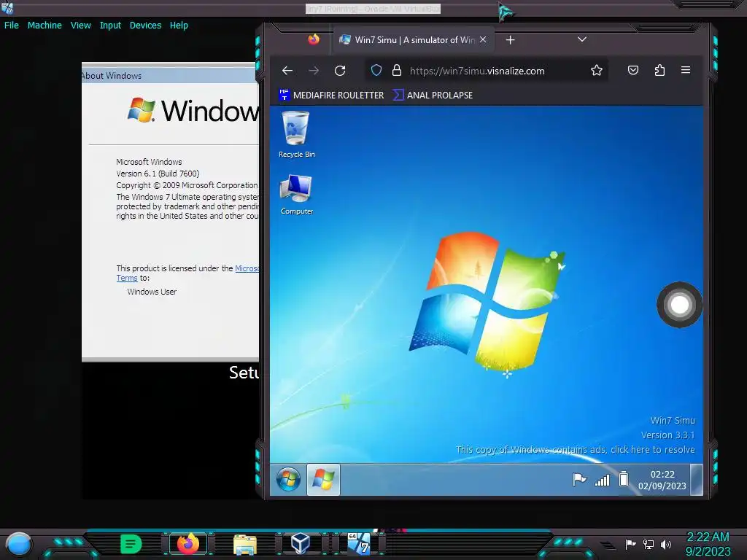Viewport: 747px width, 560px height.
Task: Open the host Action Center flag
Action: (x=630, y=544)
